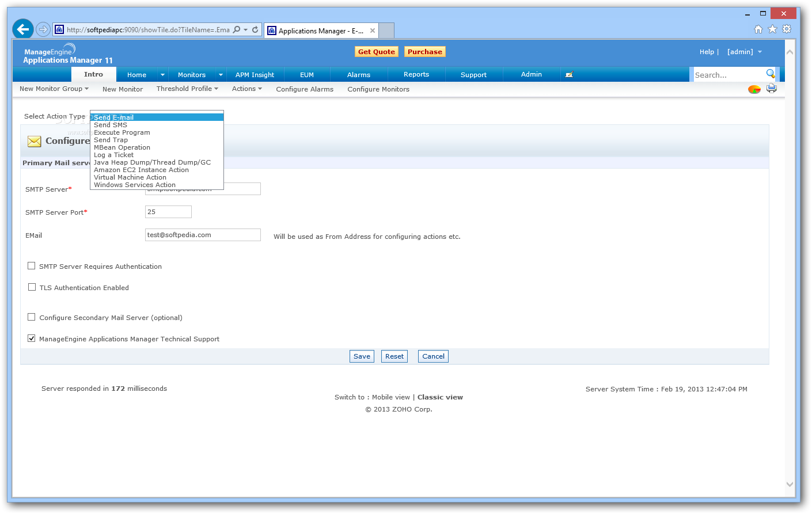Open the browser home icon

[758, 29]
